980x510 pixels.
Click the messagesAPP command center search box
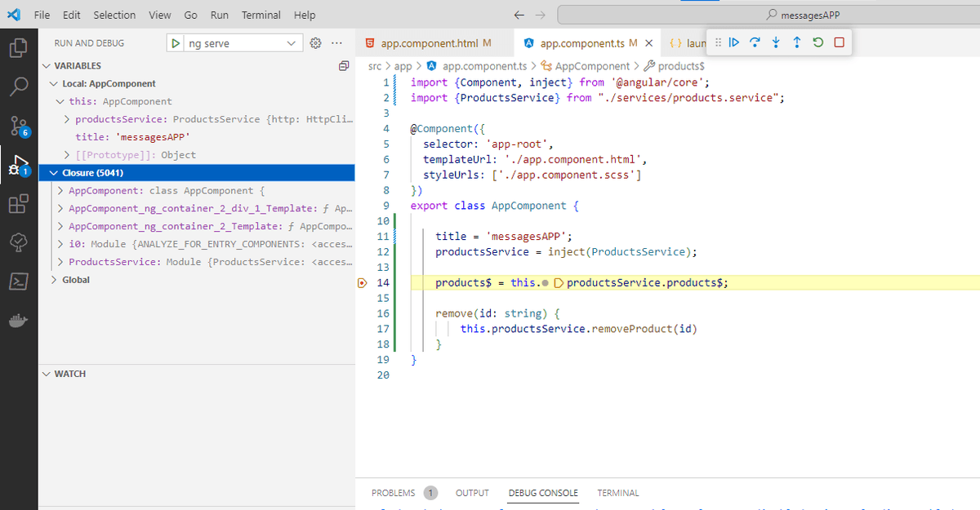803,15
